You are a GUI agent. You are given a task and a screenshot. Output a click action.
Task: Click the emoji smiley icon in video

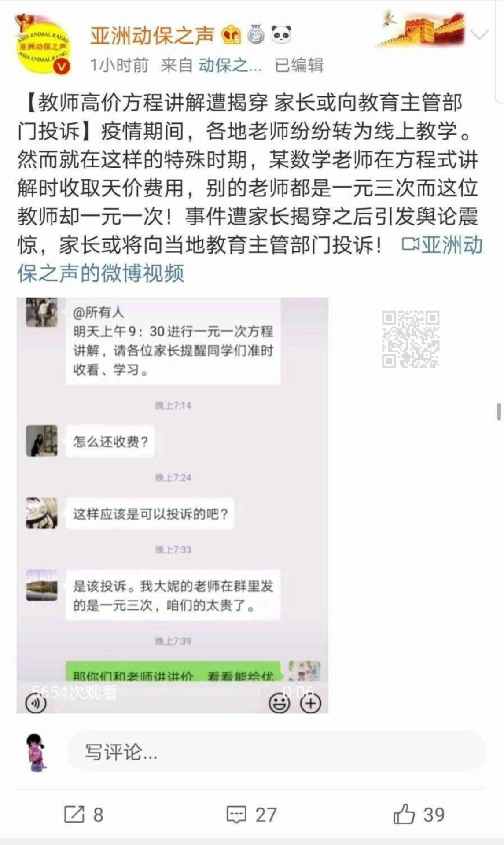click(x=279, y=703)
